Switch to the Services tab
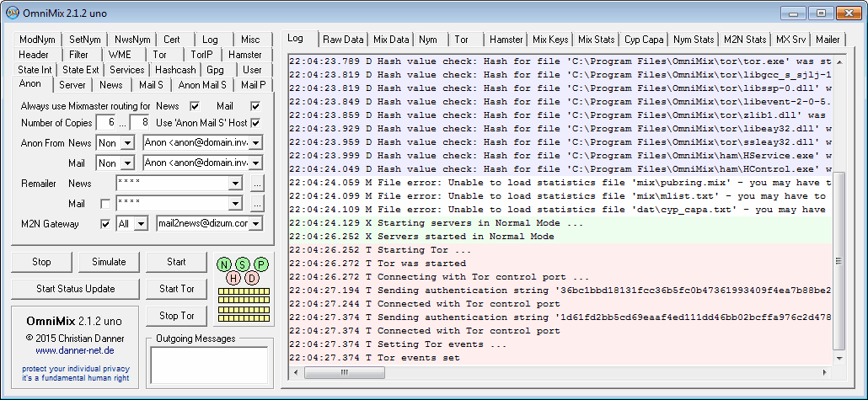Image resolution: width=868 pixels, height=400 pixels. pyautogui.click(x=126, y=70)
